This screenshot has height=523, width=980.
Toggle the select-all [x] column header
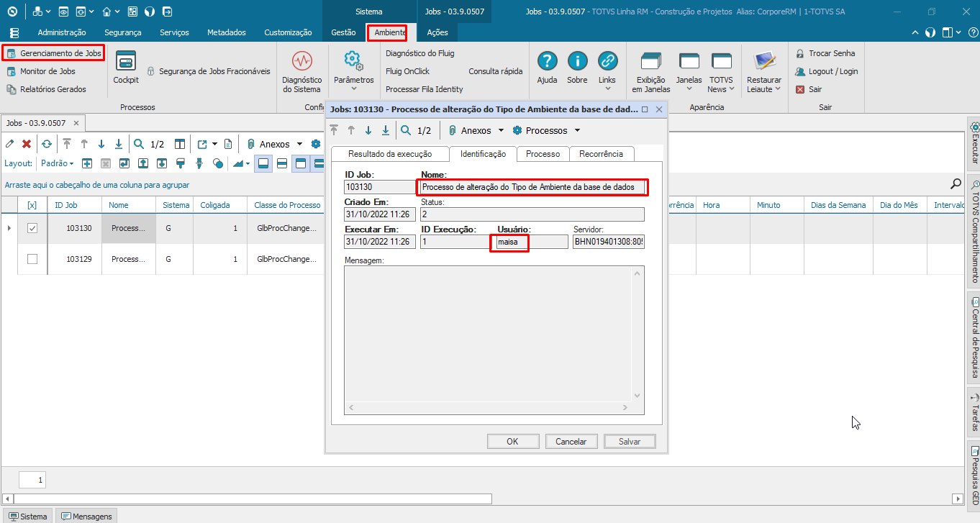(x=32, y=205)
